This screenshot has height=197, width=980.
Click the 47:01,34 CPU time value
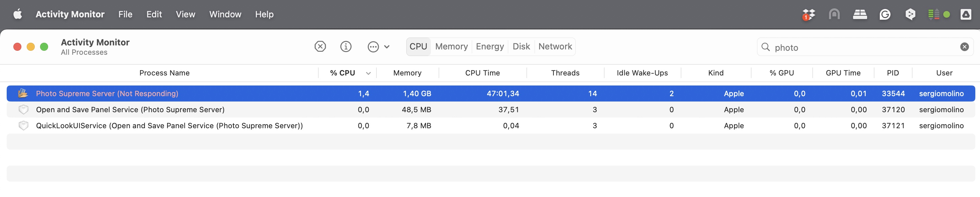pos(503,93)
